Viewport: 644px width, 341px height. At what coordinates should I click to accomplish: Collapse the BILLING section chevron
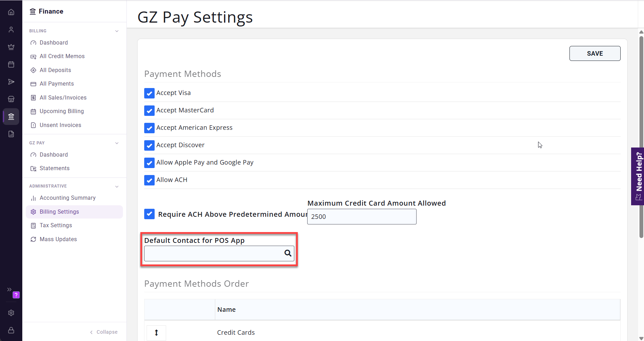pos(117,31)
